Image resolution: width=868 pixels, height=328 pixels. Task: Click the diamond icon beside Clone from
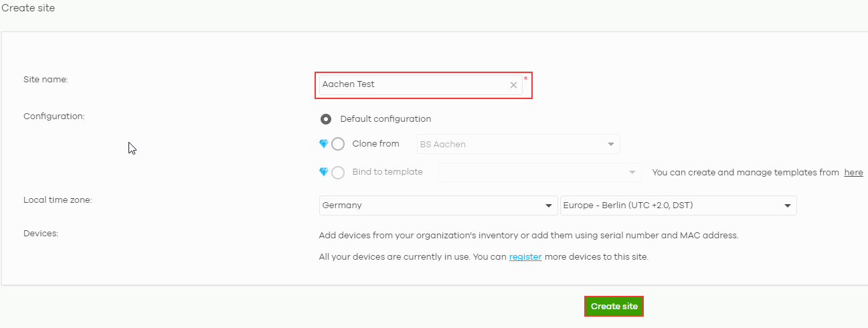point(324,144)
